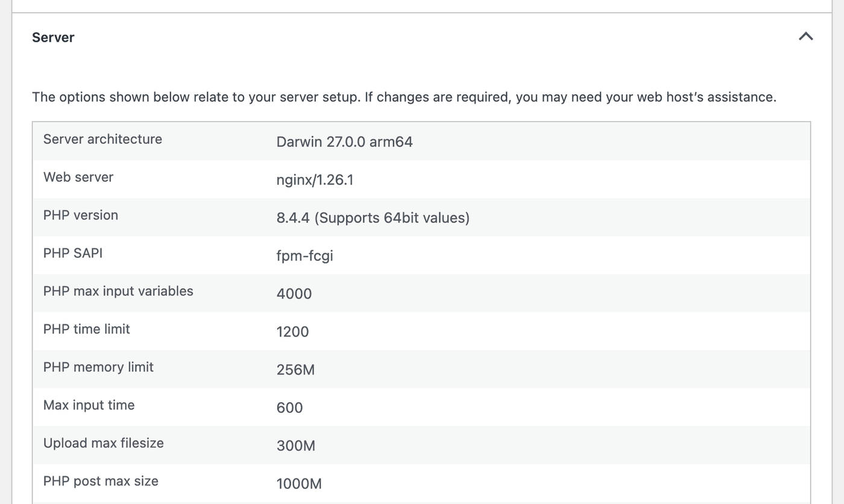Select the value '1200'
Viewport: 844px width, 504px height.
tap(292, 332)
